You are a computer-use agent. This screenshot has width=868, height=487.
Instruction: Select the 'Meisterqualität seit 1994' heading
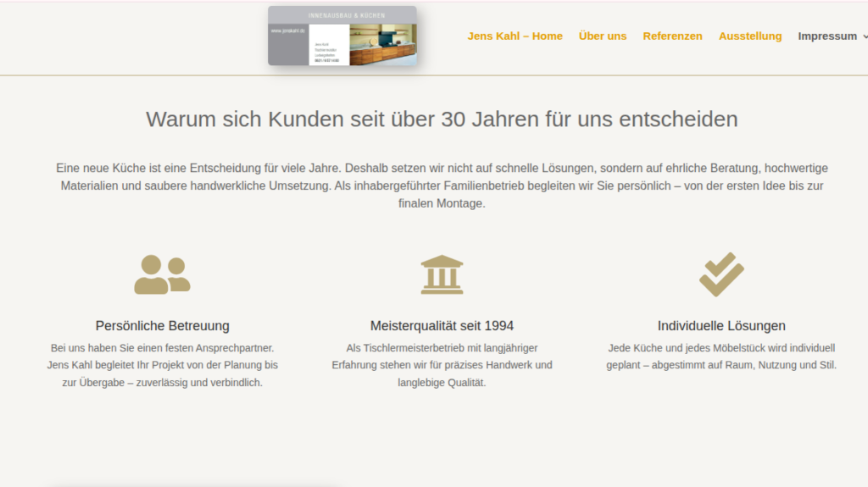[x=442, y=326]
